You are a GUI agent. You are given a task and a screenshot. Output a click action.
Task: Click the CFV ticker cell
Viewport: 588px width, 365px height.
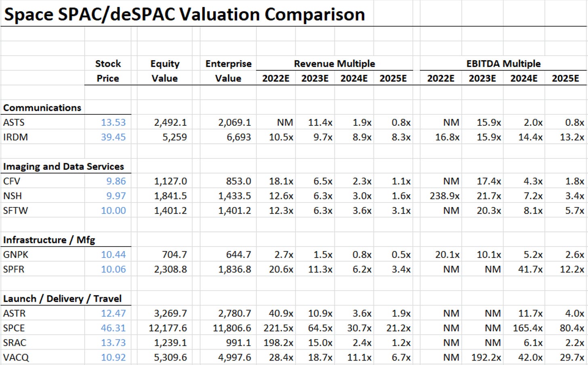tap(11, 181)
